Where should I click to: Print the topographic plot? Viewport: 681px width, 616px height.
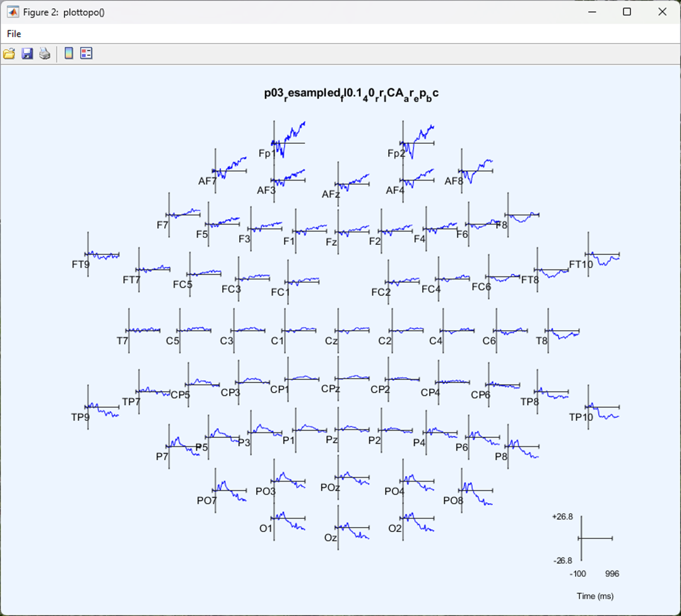click(44, 53)
